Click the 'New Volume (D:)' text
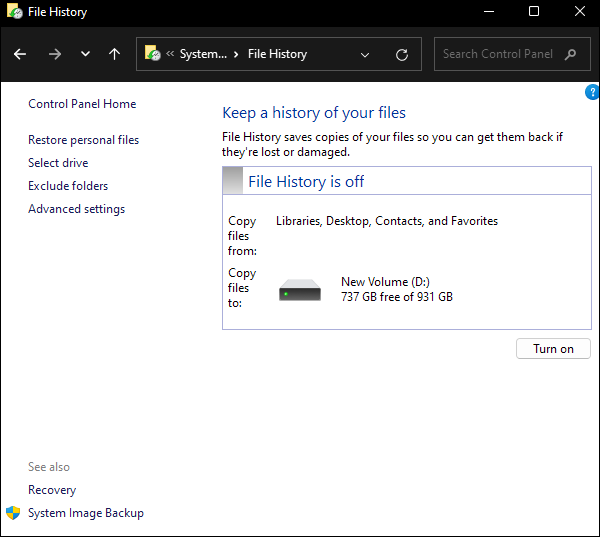 [385, 282]
